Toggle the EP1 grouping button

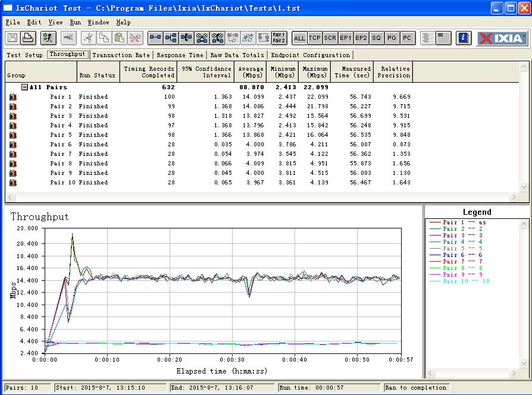click(346, 38)
